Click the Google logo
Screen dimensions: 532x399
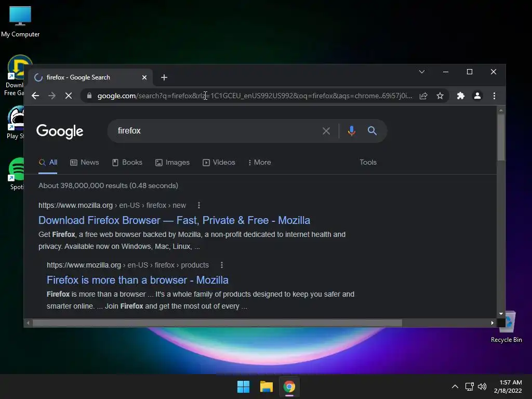tap(60, 131)
